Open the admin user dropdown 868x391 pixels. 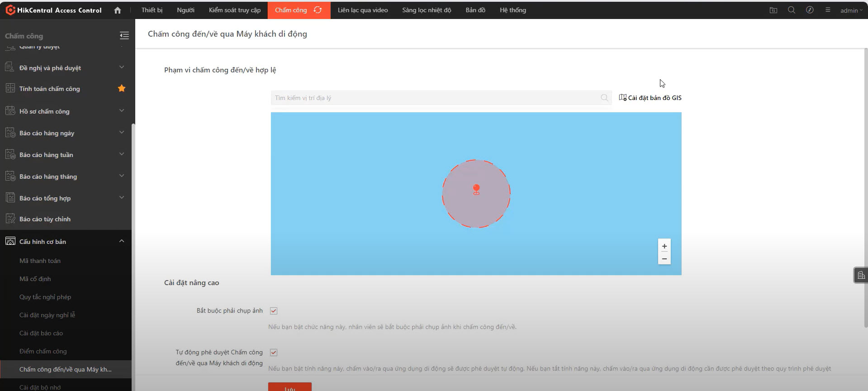tap(851, 10)
